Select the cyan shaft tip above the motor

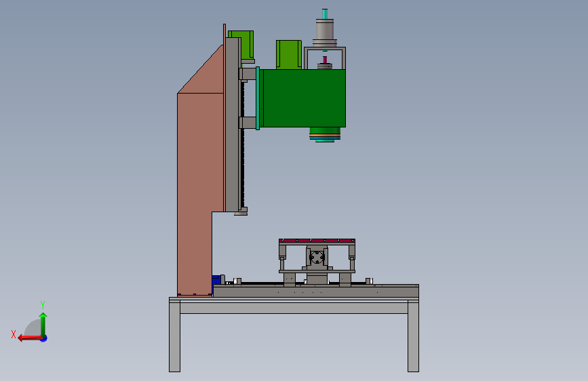pos(325,14)
